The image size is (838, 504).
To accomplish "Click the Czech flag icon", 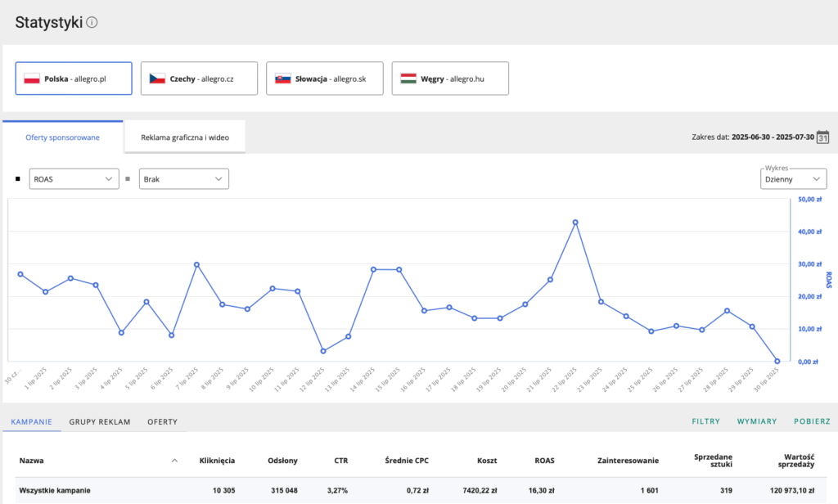I will click(x=157, y=79).
